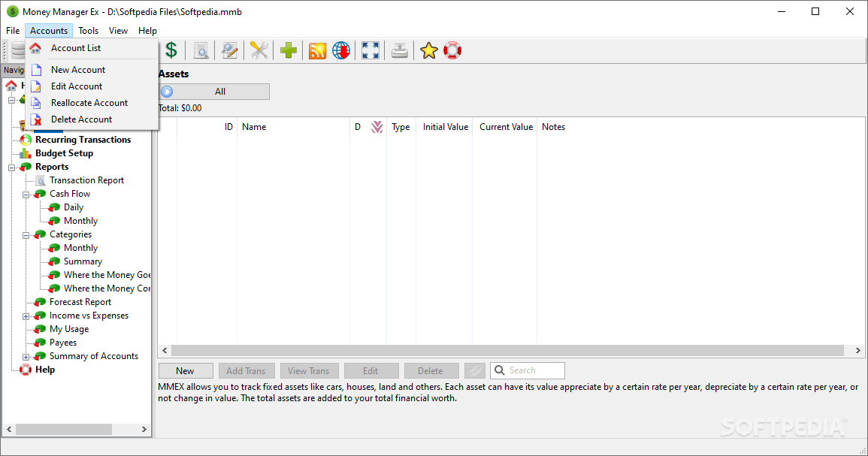
Task: Click the pencil page icon next to Edit Account
Action: click(x=36, y=86)
